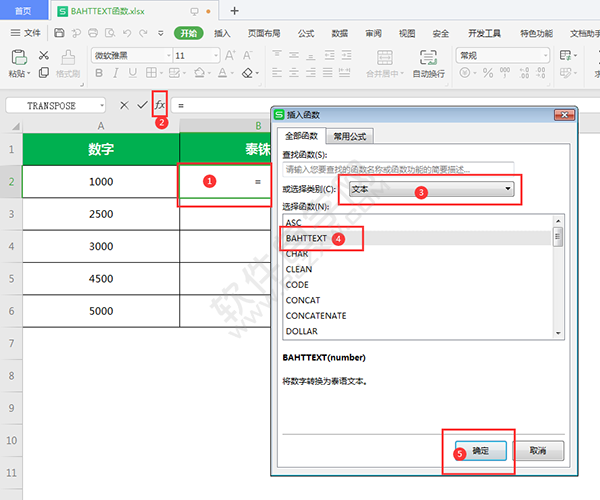600x500 pixels.
Task: Open the 文件 file menu
Action: [26, 33]
